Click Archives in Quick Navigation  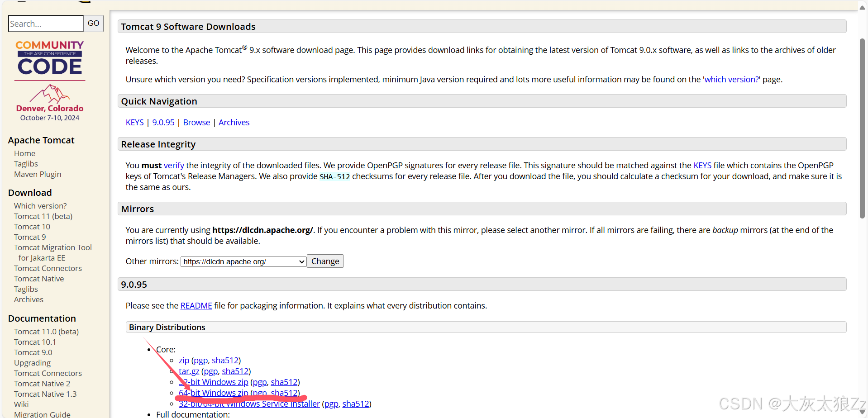(x=234, y=123)
